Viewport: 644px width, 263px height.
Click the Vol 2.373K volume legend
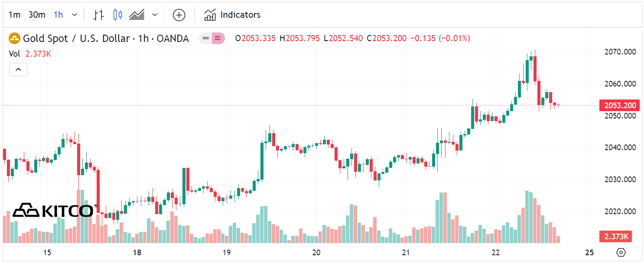(30, 54)
